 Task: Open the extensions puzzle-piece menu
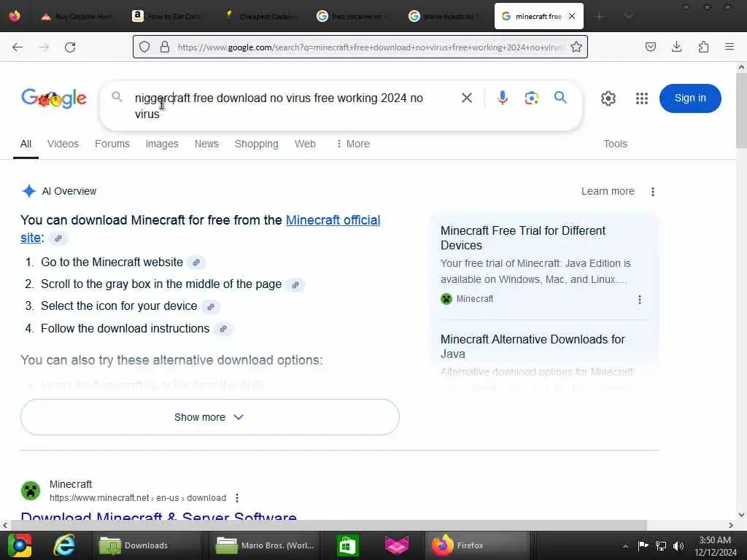(703, 47)
